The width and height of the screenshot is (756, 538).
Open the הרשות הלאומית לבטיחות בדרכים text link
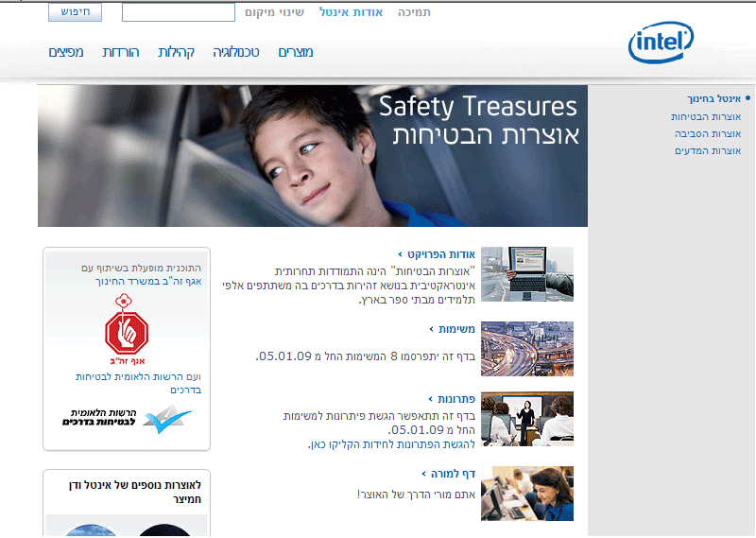[x=138, y=383]
